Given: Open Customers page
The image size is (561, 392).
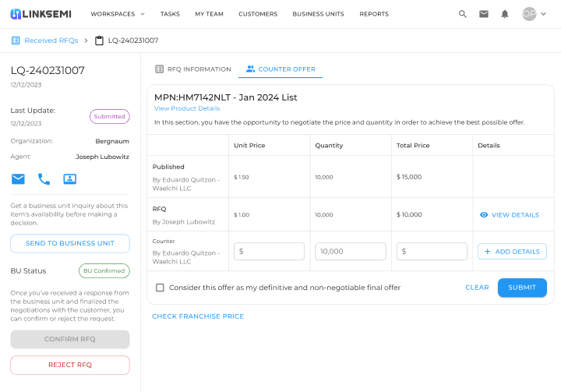Looking at the screenshot, I should (258, 14).
